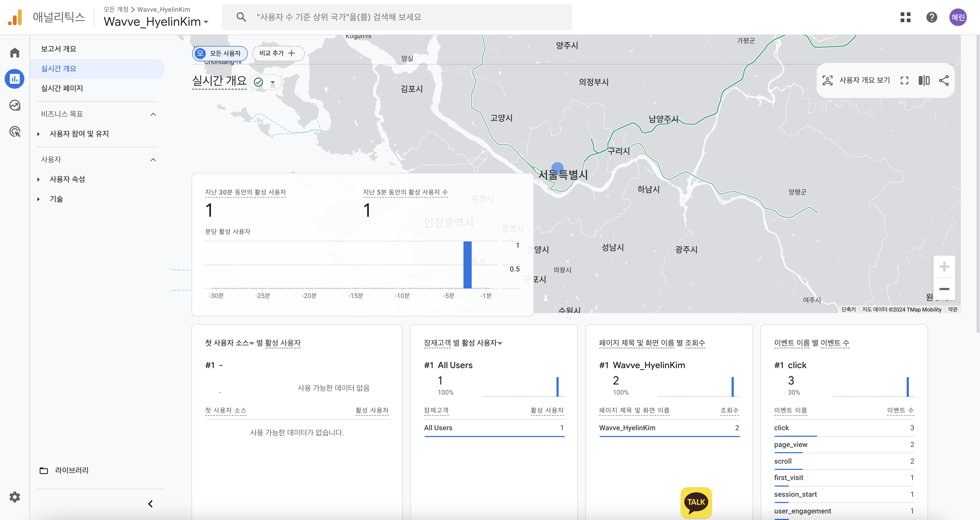This screenshot has width=980, height=520.
Task: Toggle the compare view icon
Action: [x=924, y=80]
